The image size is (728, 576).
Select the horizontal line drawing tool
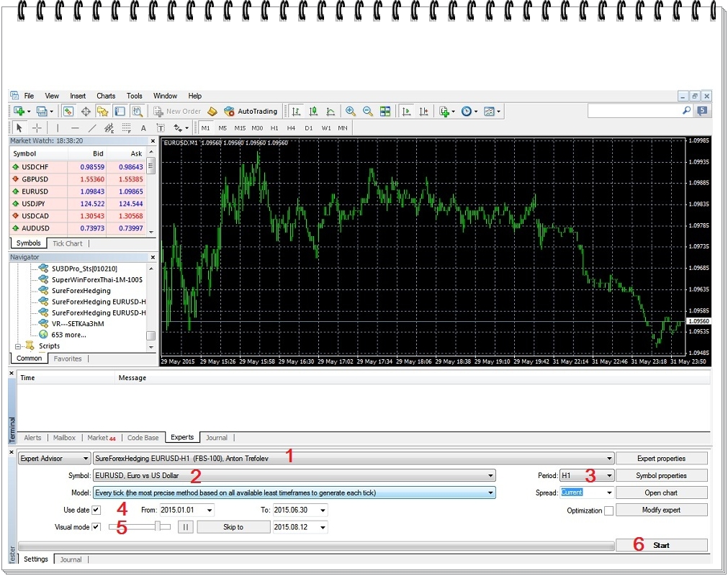75,128
